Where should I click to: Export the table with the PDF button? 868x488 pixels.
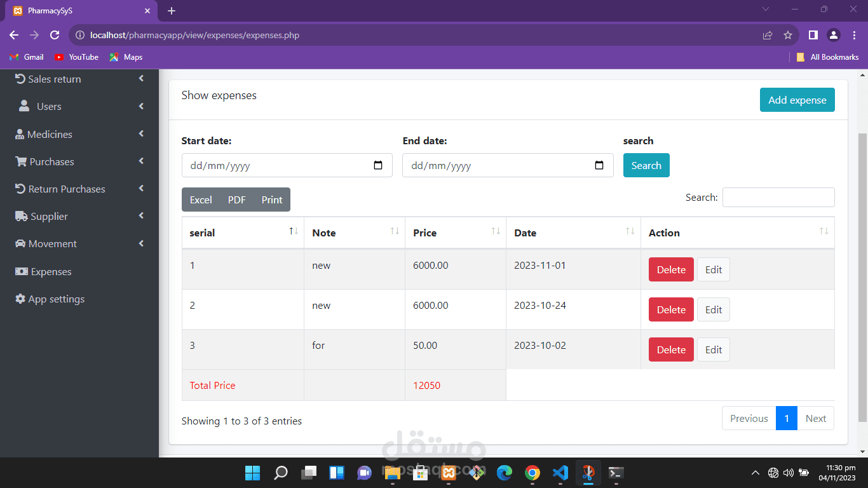point(236,200)
